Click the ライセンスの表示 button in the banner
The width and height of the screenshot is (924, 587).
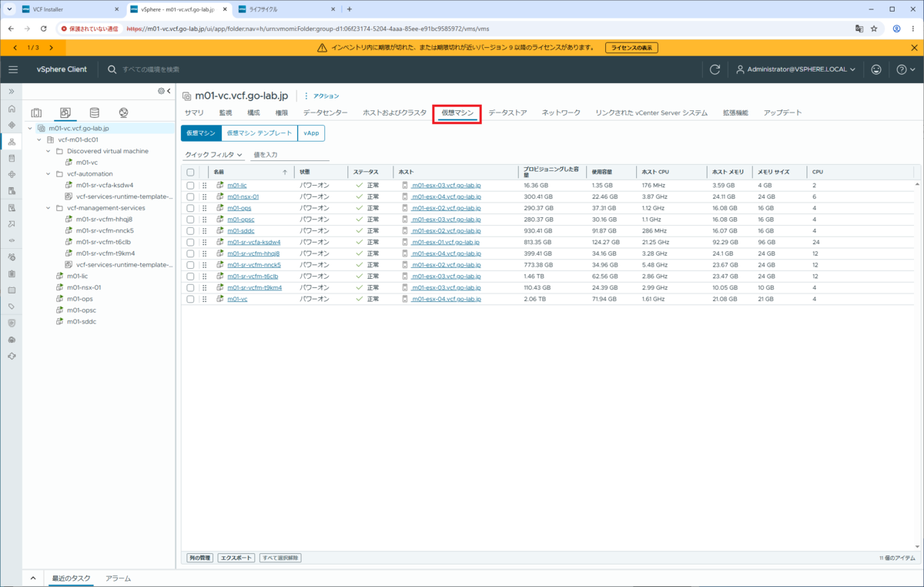coord(631,48)
